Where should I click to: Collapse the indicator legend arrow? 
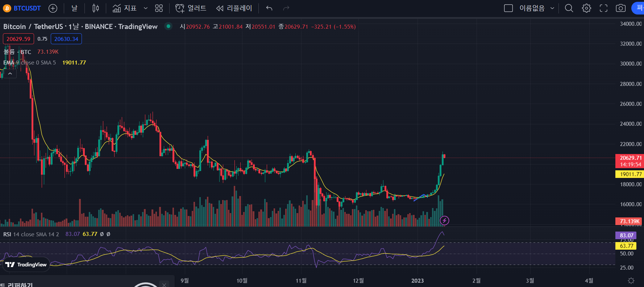point(10,74)
